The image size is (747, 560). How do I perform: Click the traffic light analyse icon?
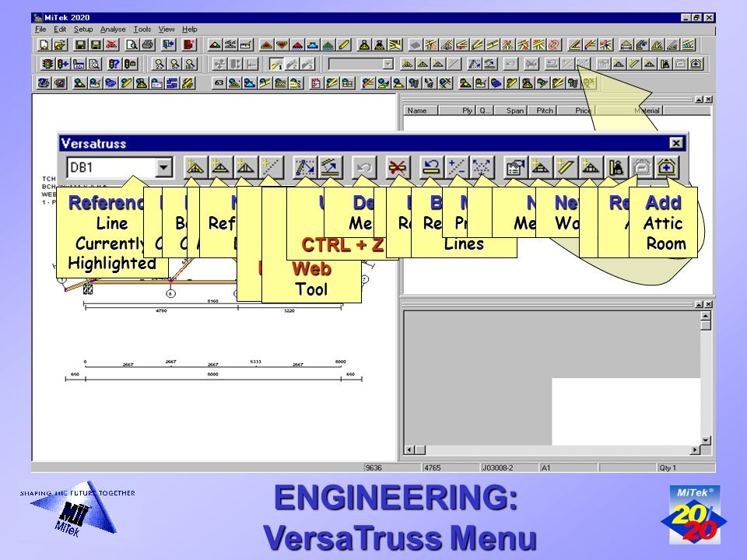[x=47, y=64]
